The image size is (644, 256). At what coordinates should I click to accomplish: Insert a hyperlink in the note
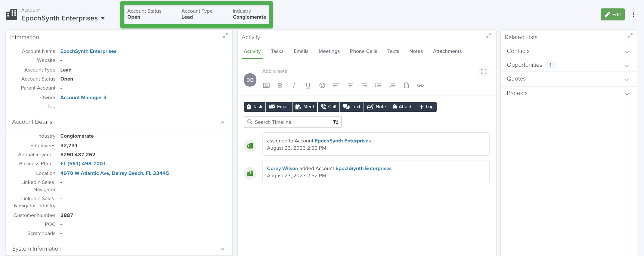point(420,85)
